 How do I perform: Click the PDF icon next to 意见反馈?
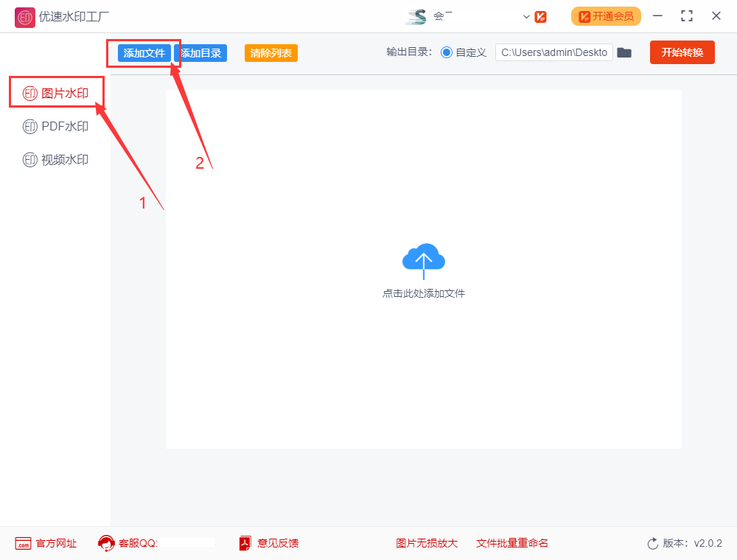coord(243,543)
